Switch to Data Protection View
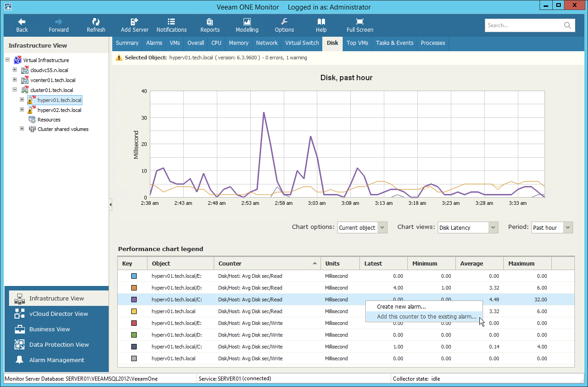Image resolution: width=588 pixels, height=387 pixels. tap(59, 344)
